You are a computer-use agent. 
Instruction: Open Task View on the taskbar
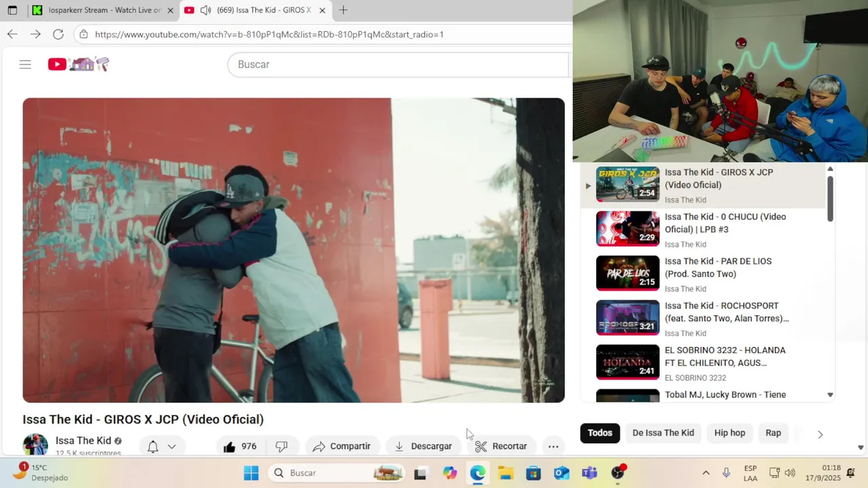point(420,473)
